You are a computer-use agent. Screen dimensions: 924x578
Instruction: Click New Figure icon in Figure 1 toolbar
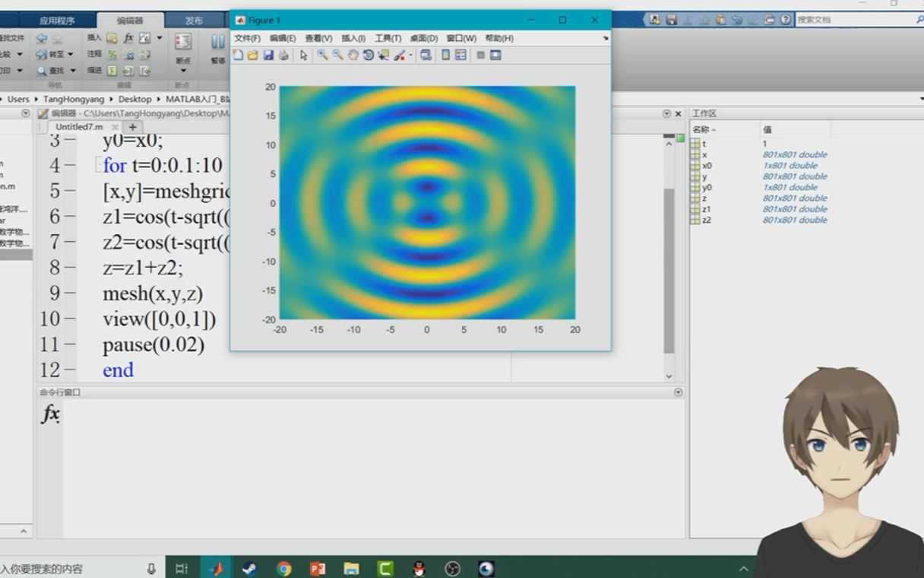238,55
